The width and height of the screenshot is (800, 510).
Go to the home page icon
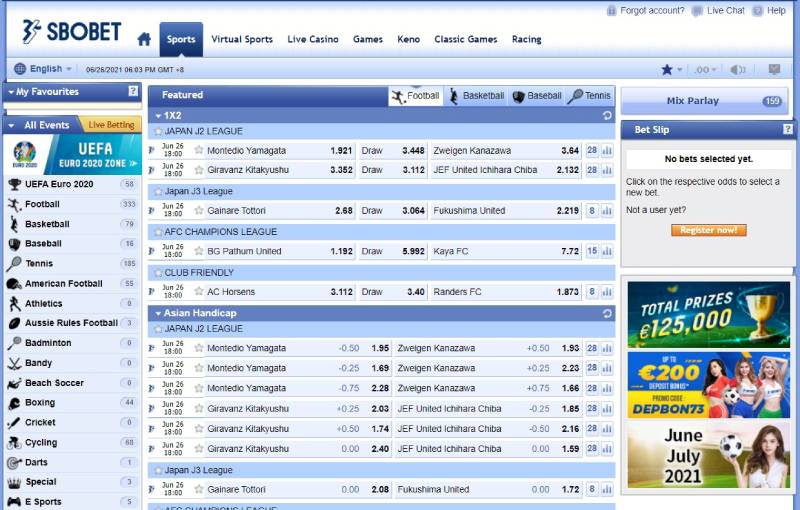click(x=144, y=40)
